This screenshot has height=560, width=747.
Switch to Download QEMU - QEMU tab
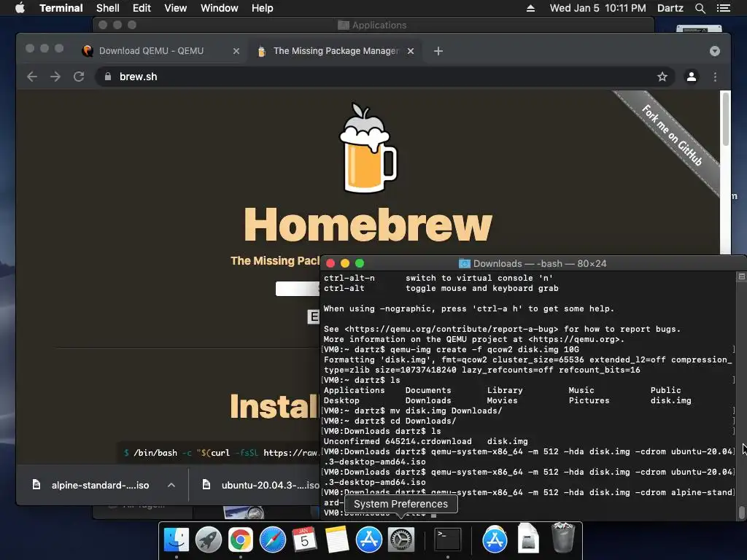[x=151, y=51]
